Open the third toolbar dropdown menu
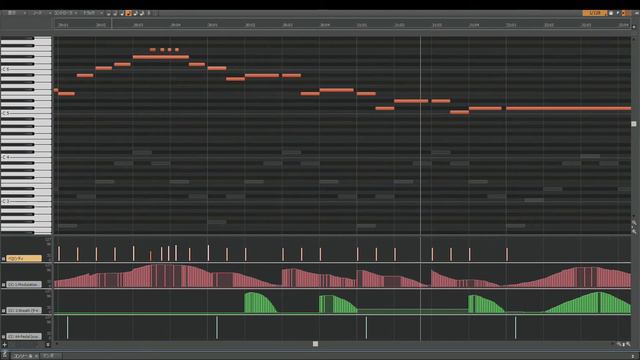Viewport: 640px width, 360px height. pyautogui.click(x=65, y=13)
